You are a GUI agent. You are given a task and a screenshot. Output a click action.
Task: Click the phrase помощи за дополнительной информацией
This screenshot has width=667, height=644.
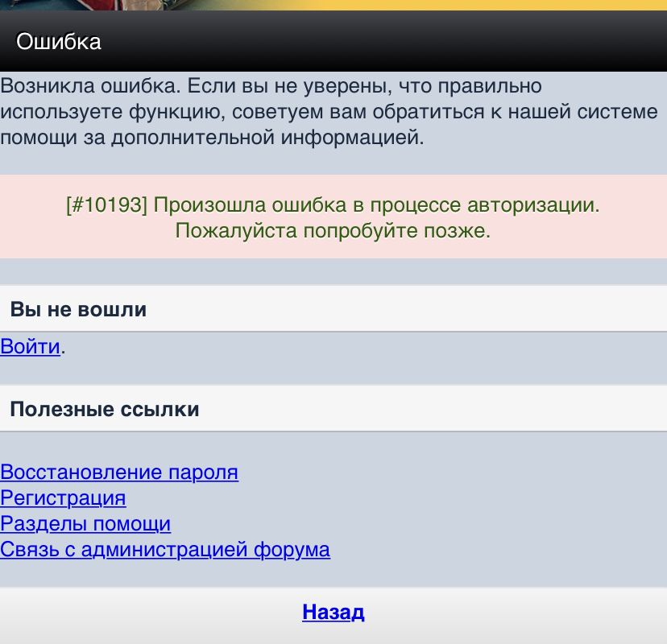[211, 138]
